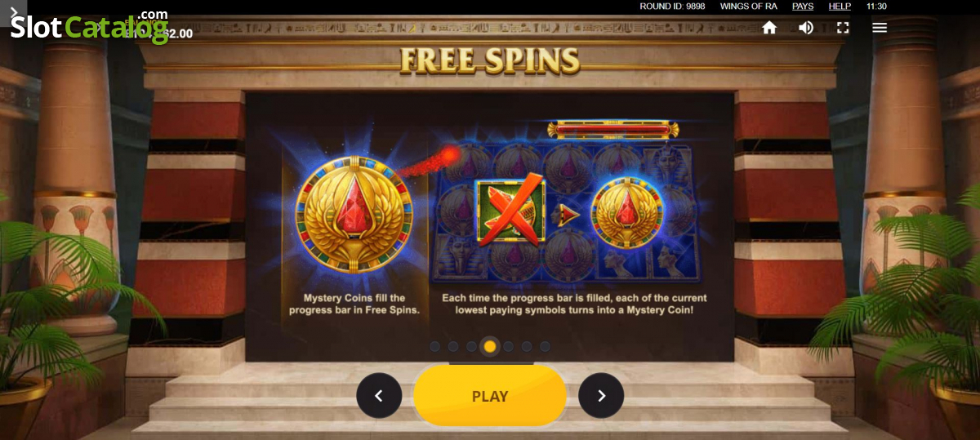
Task: Select the third pagination dot
Action: pos(471,346)
